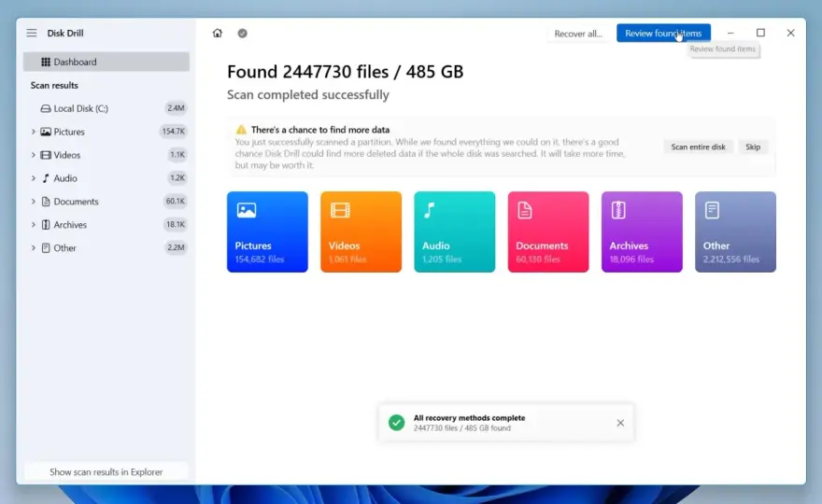Maximize the Disk Drill window
This screenshot has height=504, width=822.
(760, 33)
